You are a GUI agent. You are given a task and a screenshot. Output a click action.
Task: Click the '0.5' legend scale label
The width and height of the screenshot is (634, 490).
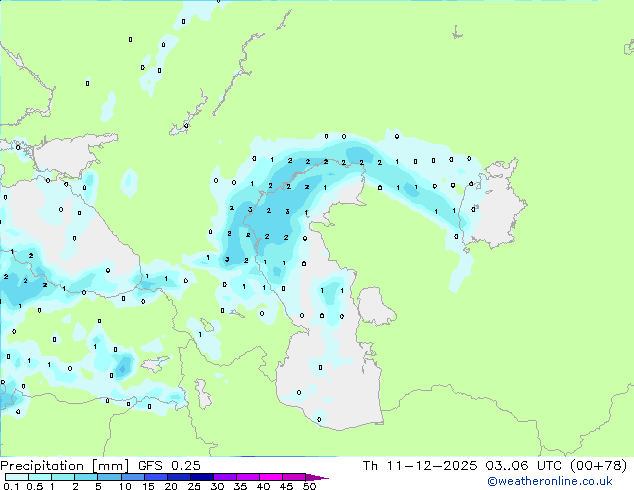point(35,486)
